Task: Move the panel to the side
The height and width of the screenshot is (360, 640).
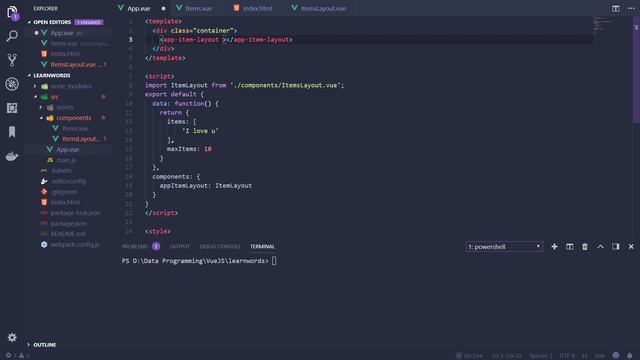Action: coord(616,247)
